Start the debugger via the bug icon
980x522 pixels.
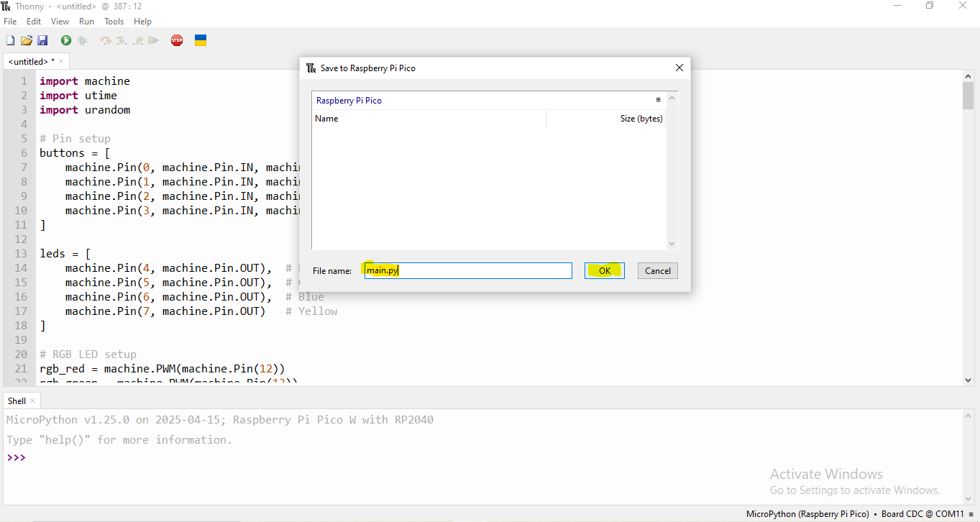point(83,41)
